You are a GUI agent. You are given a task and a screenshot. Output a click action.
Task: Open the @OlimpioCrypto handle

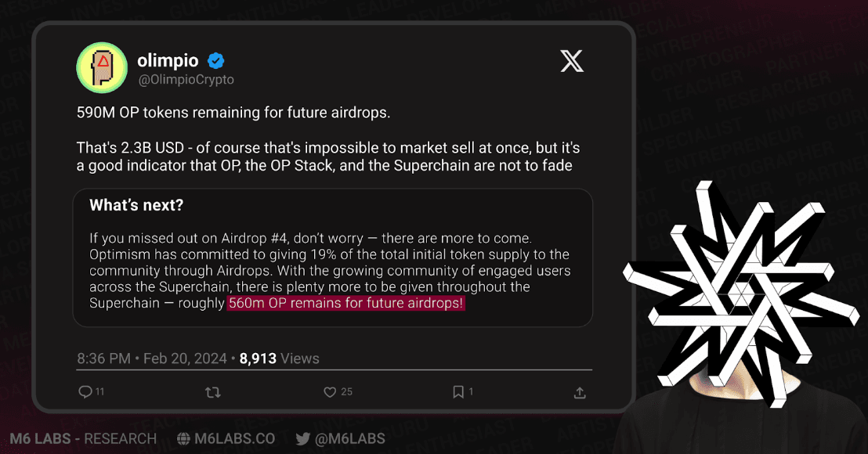tap(186, 80)
